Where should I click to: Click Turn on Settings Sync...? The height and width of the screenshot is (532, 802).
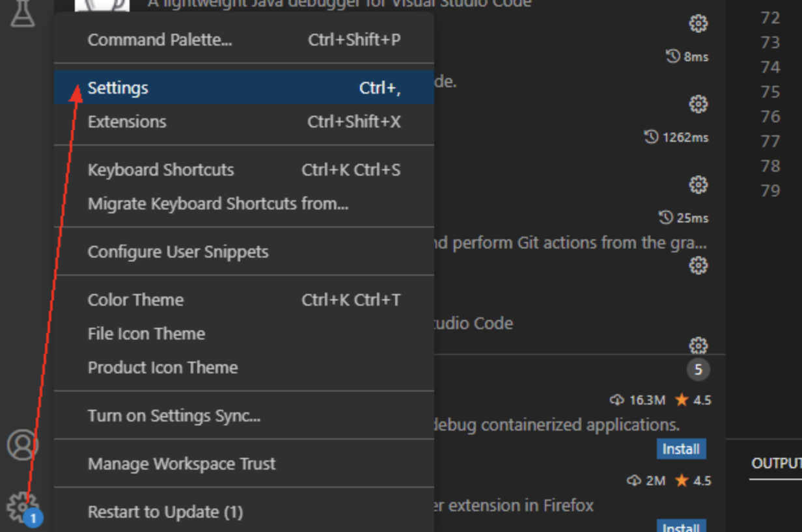[244, 416]
